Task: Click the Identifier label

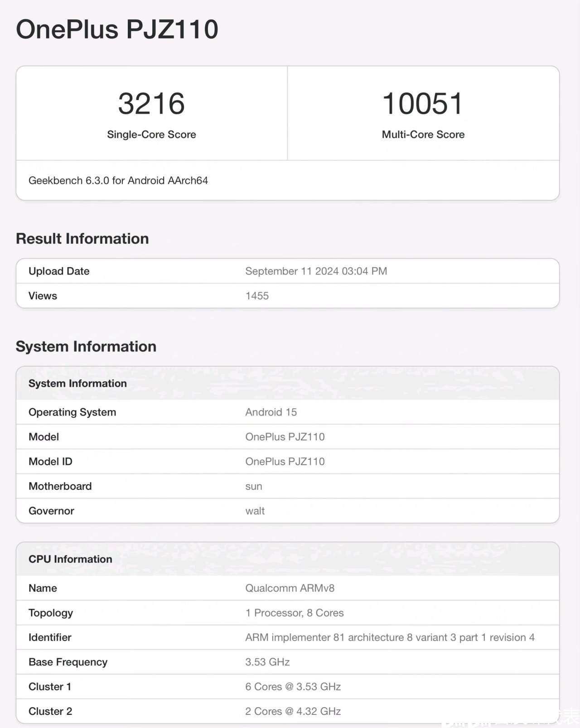Action: [x=50, y=637]
